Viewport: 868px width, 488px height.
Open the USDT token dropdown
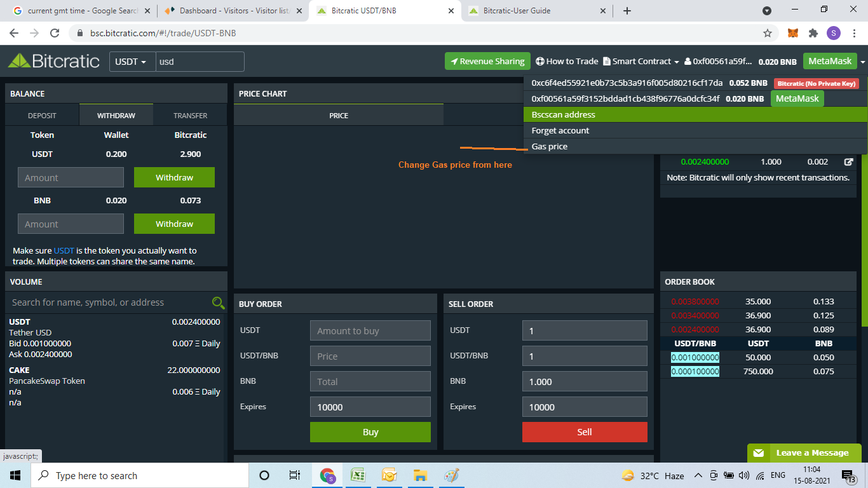[x=131, y=62]
